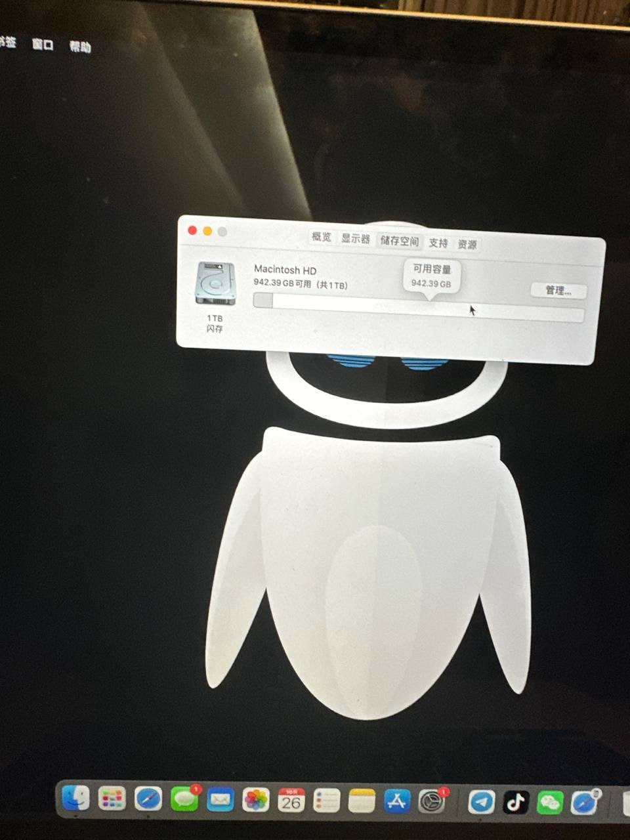The image size is (630, 840).
Task: Open Telegram from the Dock
Action: click(482, 802)
